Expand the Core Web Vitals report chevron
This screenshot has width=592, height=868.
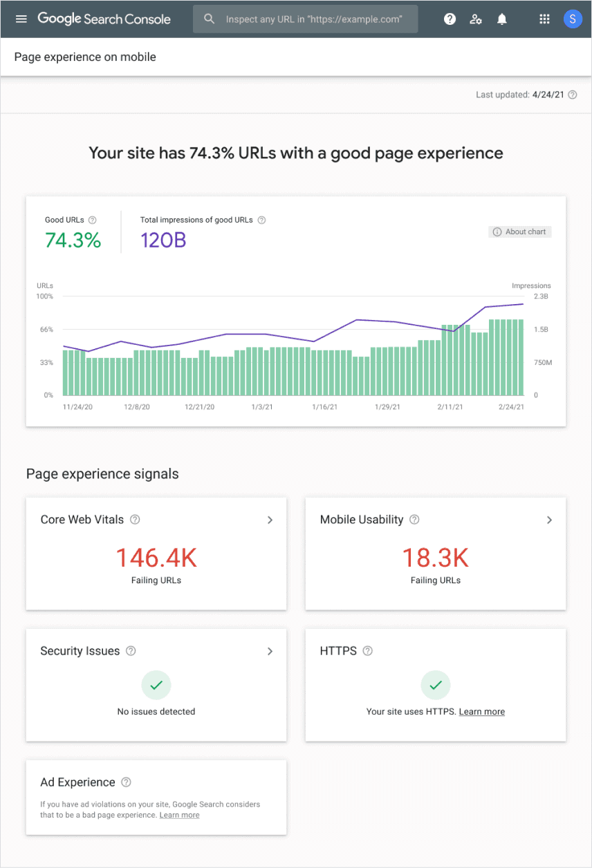click(x=270, y=520)
